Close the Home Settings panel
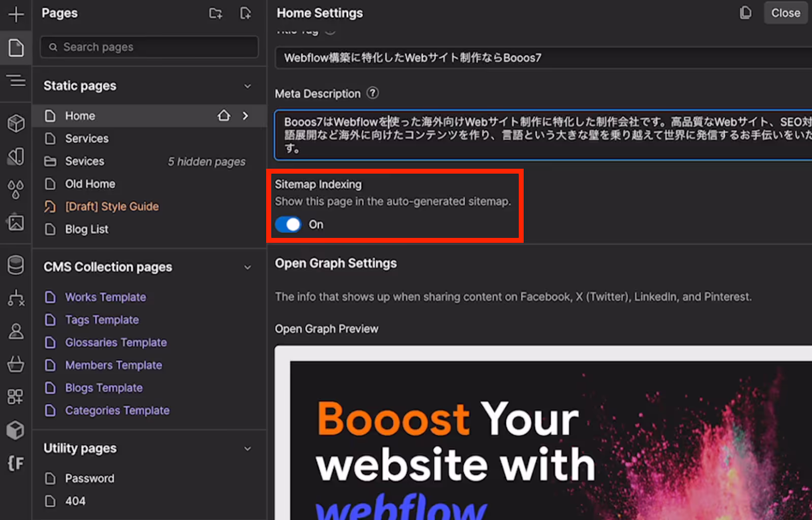The width and height of the screenshot is (812, 520). coord(786,13)
